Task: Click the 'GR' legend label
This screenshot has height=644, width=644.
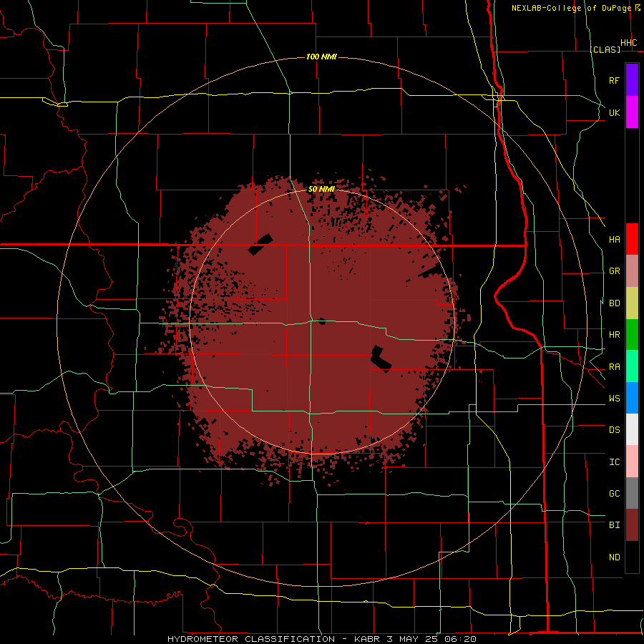Action: (614, 271)
